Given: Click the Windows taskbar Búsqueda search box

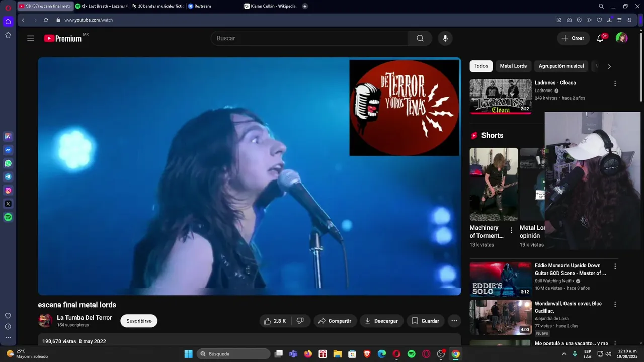Looking at the screenshot, I should click(233, 354).
